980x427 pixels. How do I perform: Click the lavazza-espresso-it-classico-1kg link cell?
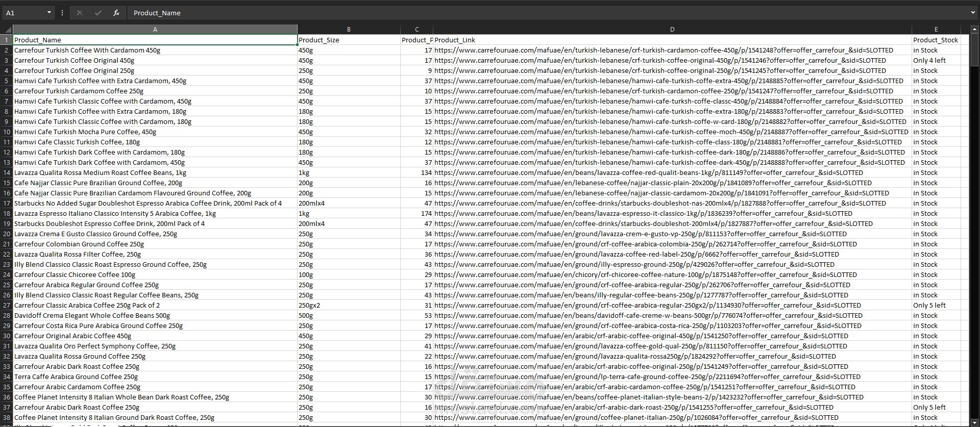click(x=672, y=213)
